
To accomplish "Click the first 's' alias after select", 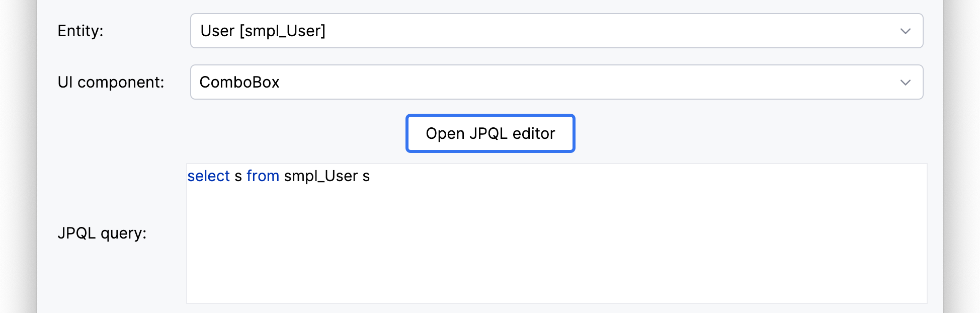I will pos(238,176).
